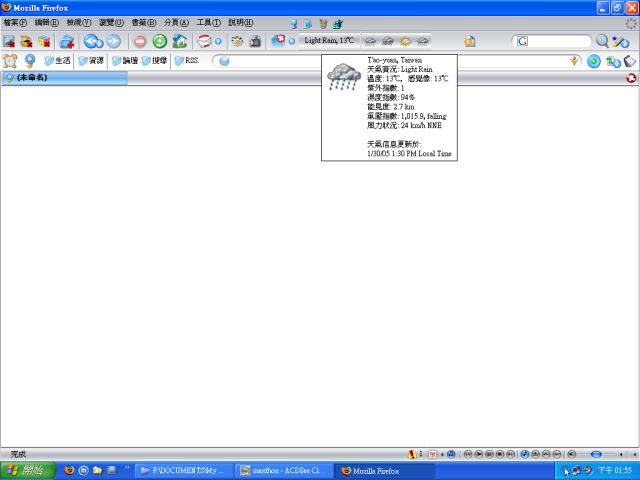Open the RSS bookmark folder
640x480 pixels.
[x=187, y=61]
